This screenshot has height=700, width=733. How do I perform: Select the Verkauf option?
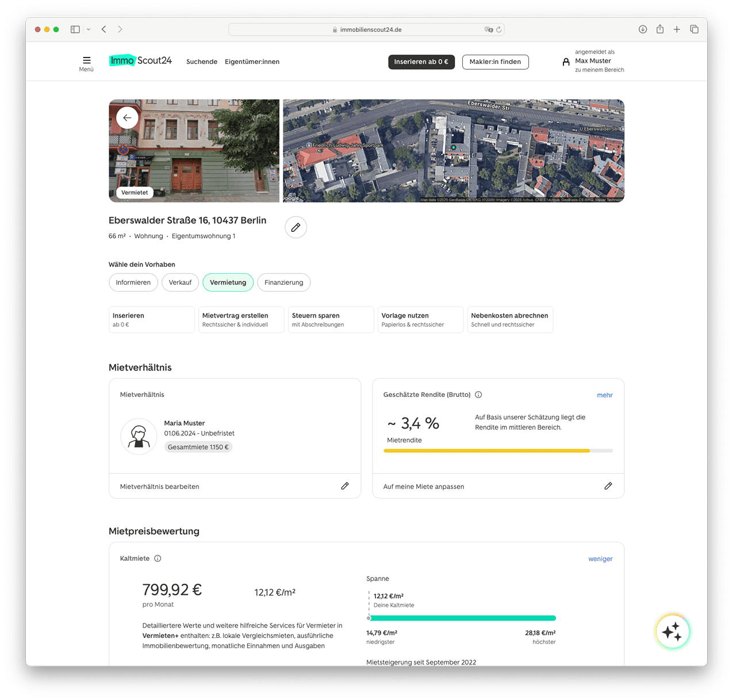pyautogui.click(x=180, y=282)
